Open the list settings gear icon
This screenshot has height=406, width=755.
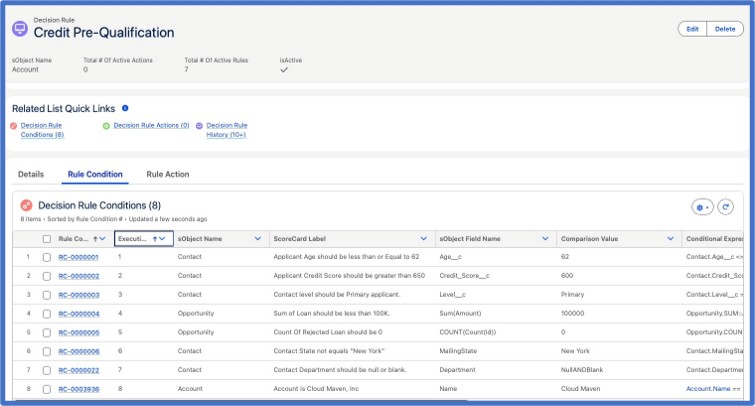(x=702, y=208)
